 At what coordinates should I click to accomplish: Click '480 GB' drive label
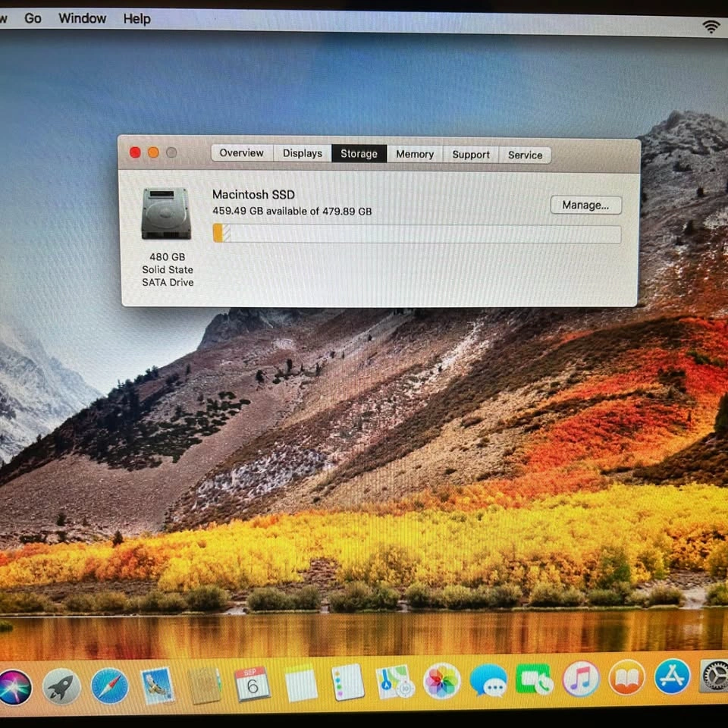point(167,257)
